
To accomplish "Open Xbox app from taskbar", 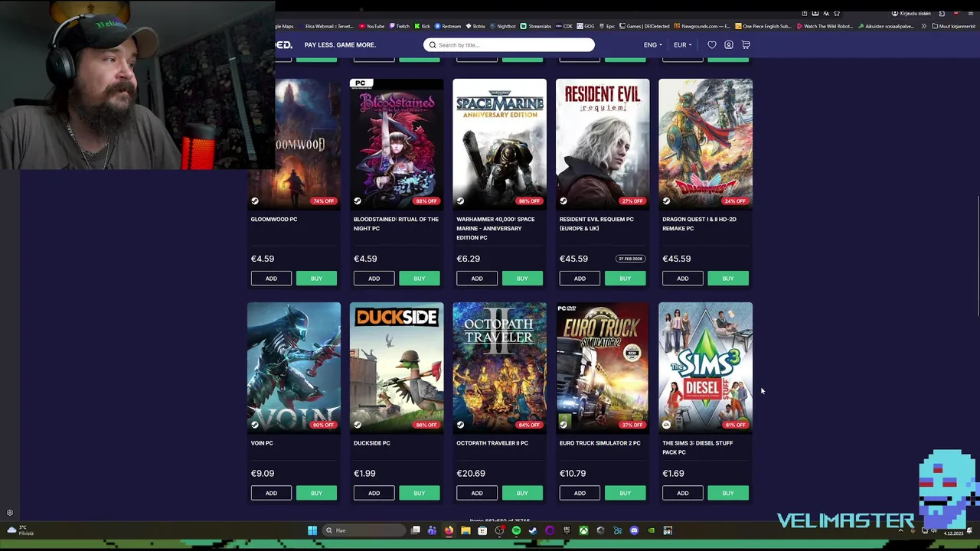I will click(x=583, y=530).
